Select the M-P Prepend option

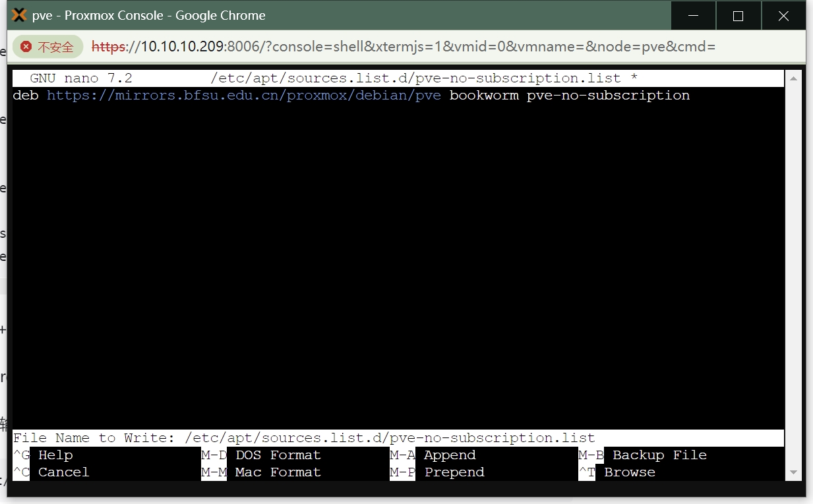pyautogui.click(x=437, y=472)
